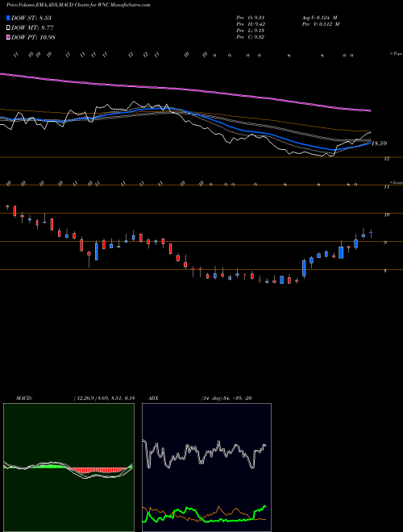Click the magenta DOW PT legend swatch
This screenshot has height=532, width=403.
click(x=8, y=37)
